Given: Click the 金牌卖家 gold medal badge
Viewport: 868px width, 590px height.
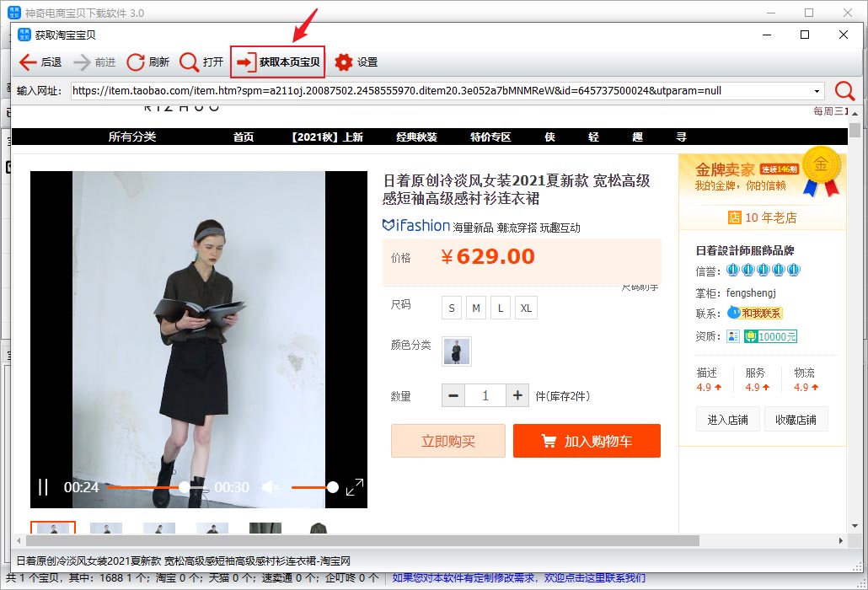Looking at the screenshot, I should (822, 171).
